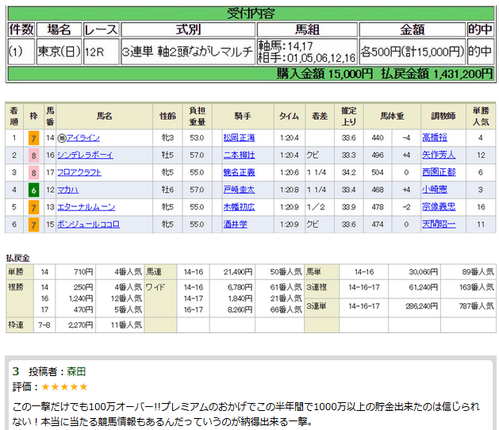
Task: Click the 式別 header in the bet table
Action: click(188, 30)
